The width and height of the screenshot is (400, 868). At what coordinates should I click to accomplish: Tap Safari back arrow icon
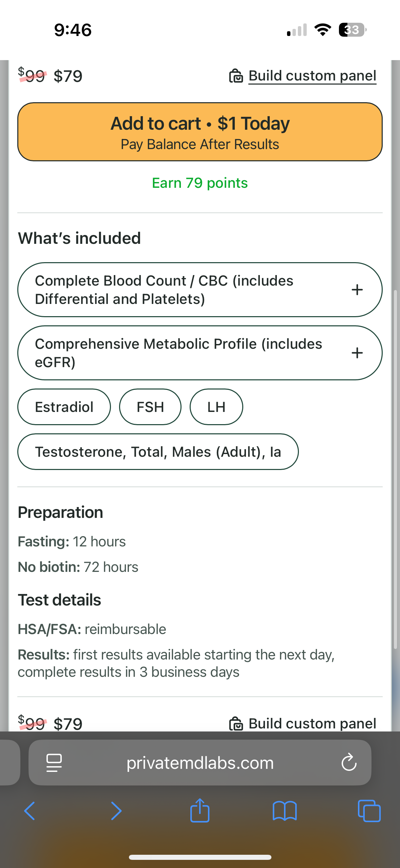point(30,811)
